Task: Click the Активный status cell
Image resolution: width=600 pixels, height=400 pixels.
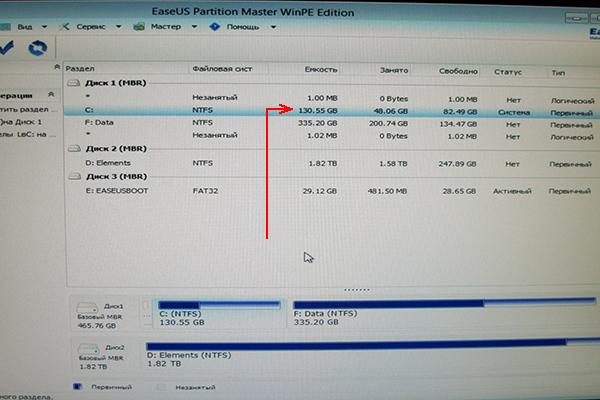Action: coord(512,191)
